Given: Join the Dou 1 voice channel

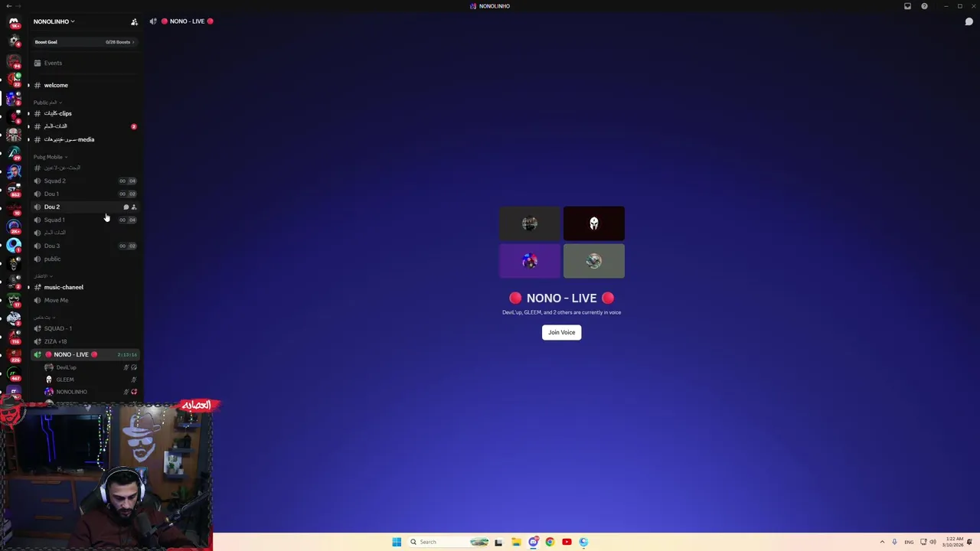Looking at the screenshot, I should pos(84,194).
